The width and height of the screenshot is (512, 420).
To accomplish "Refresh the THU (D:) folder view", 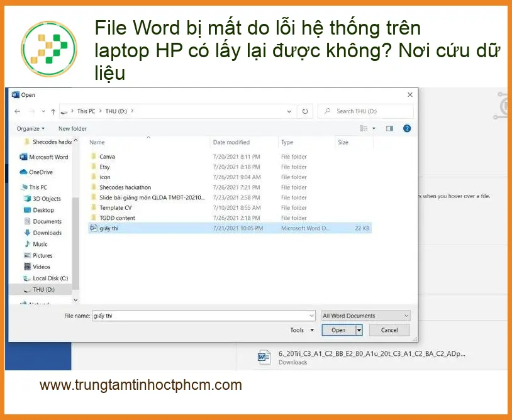I will pos(304,111).
